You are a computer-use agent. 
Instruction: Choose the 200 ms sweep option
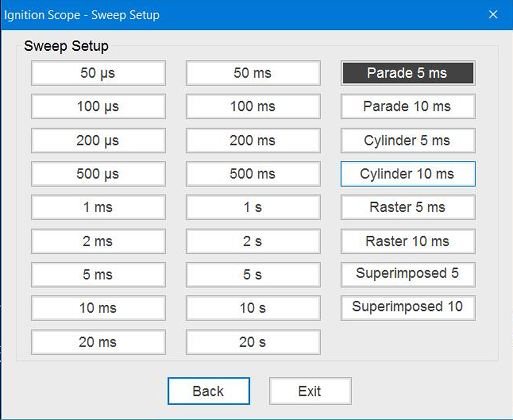click(x=253, y=140)
